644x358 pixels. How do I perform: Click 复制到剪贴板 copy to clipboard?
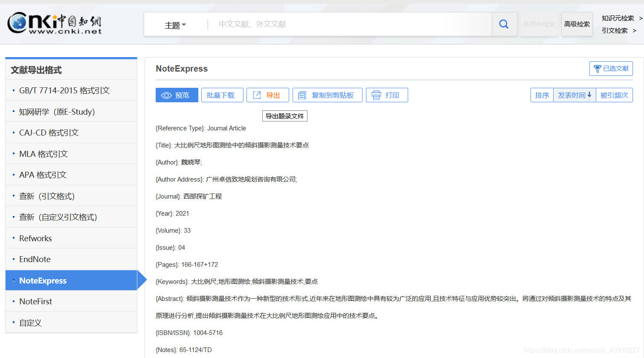tap(328, 95)
